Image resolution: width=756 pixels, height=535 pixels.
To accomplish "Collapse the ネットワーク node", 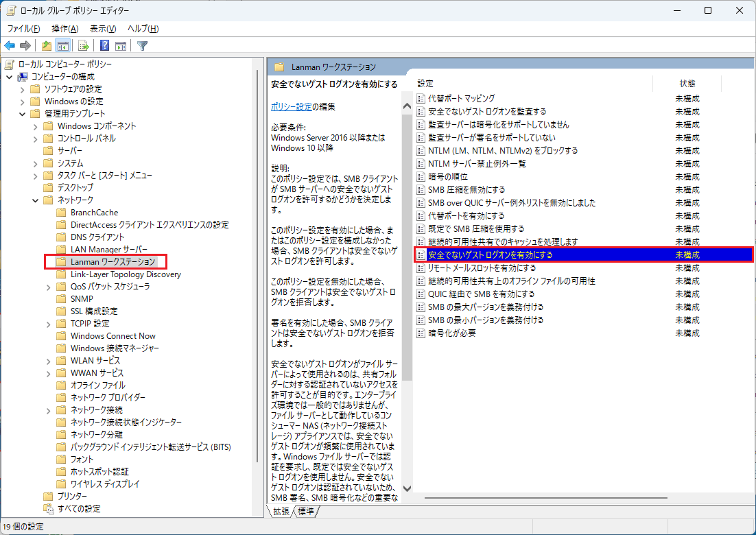I will 35,200.
